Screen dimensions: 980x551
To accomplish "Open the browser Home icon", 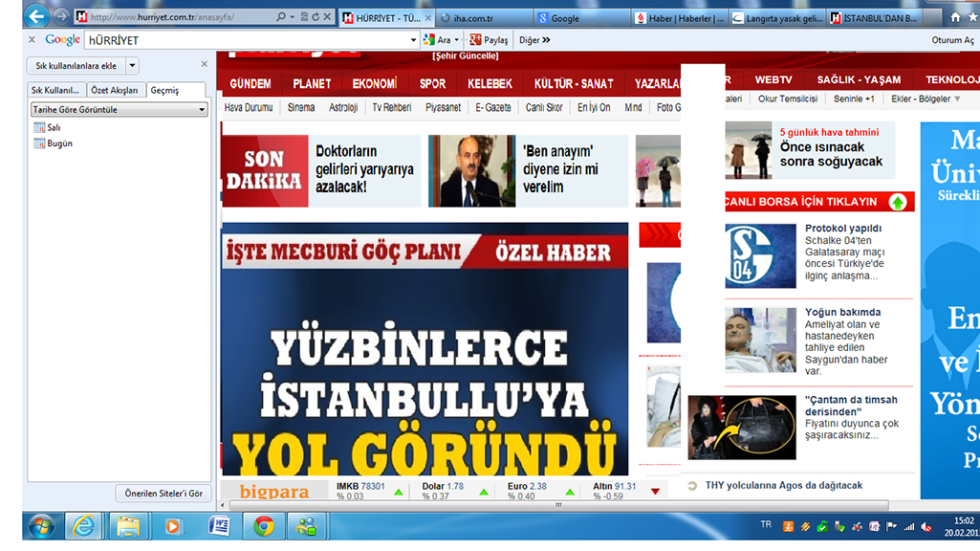I will coord(955,17).
